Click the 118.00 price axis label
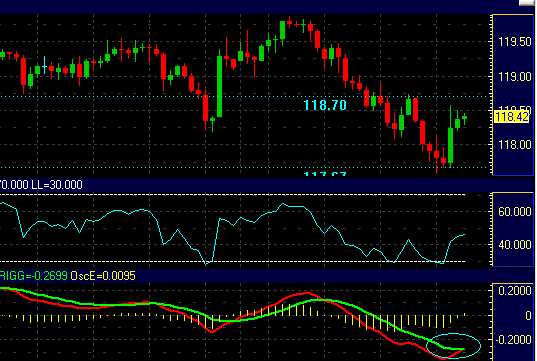The image size is (537, 361). click(515, 145)
